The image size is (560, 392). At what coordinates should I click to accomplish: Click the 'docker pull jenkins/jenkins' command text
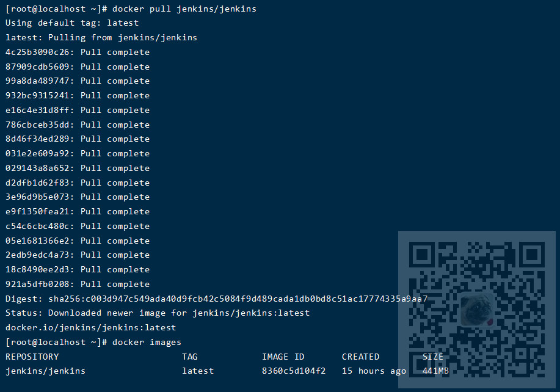pyautogui.click(x=184, y=9)
